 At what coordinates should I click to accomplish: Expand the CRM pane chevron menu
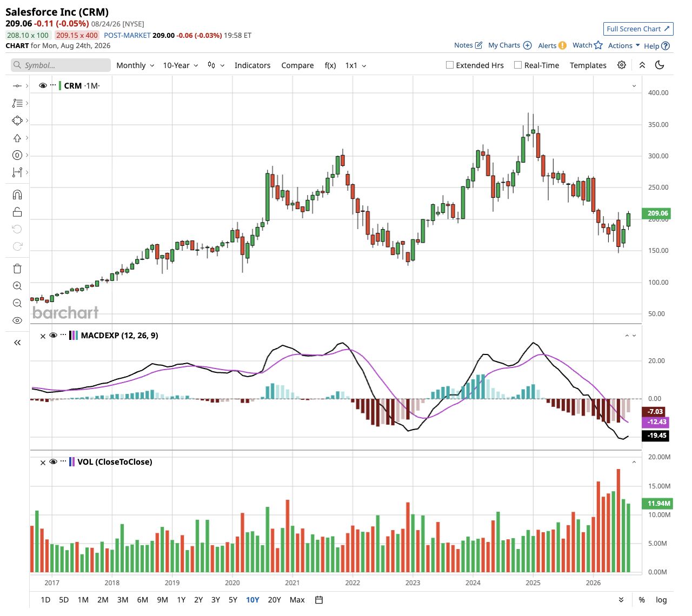click(x=634, y=86)
